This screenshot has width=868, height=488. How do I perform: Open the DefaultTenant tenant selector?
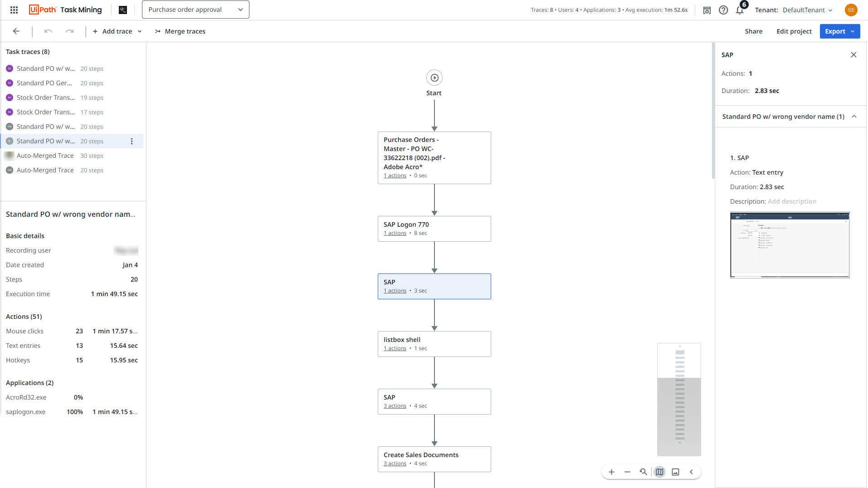click(x=808, y=10)
